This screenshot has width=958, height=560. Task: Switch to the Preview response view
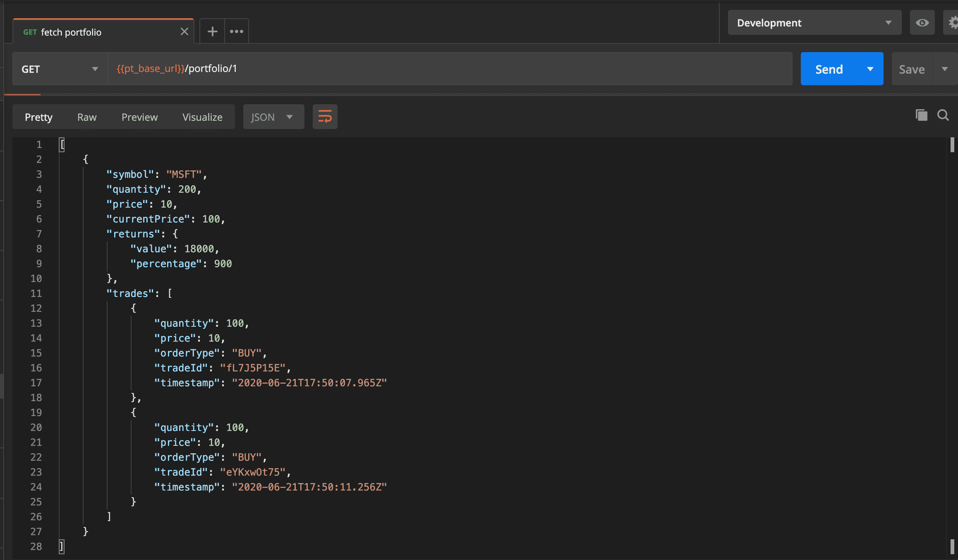point(139,117)
